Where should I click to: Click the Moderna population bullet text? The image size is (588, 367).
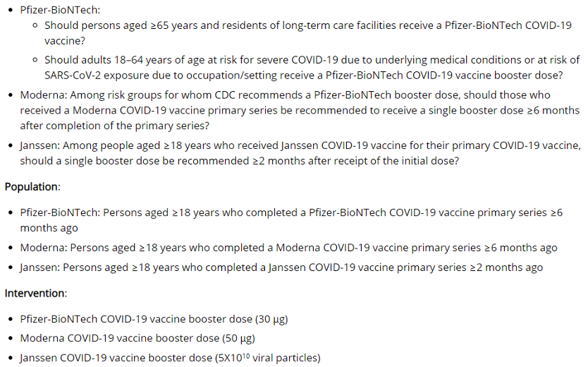pos(288,248)
